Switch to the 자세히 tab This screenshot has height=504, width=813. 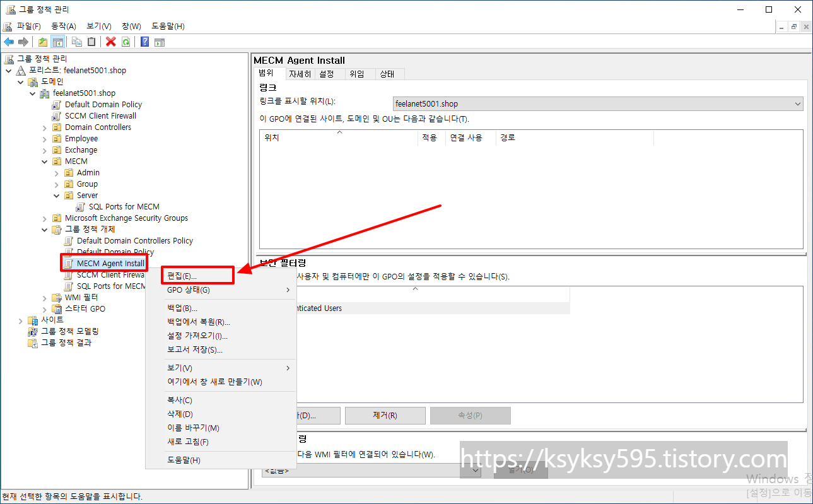(300, 74)
